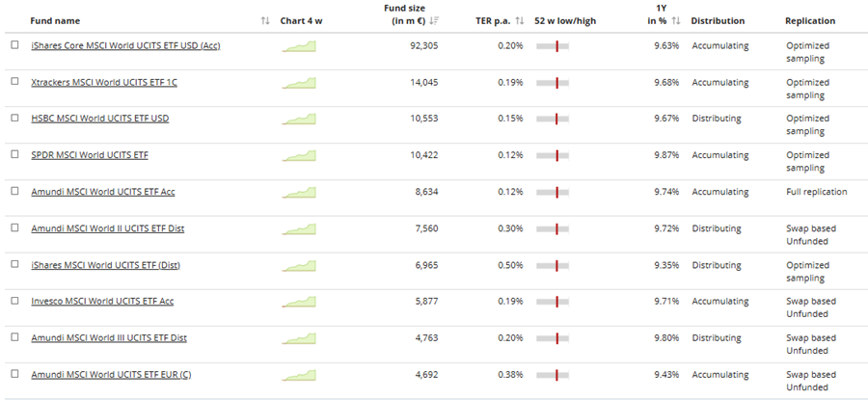
Task: Click the Fund size column header text
Action: coord(405,14)
